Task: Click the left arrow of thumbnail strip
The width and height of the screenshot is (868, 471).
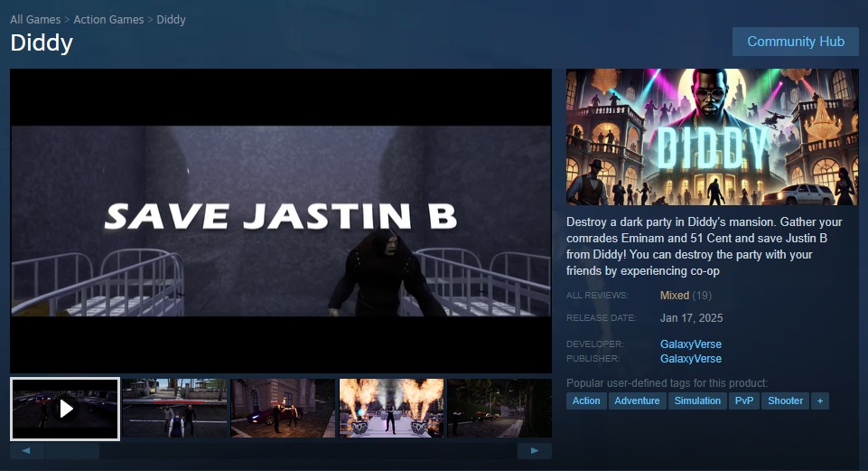Action: tap(26, 450)
